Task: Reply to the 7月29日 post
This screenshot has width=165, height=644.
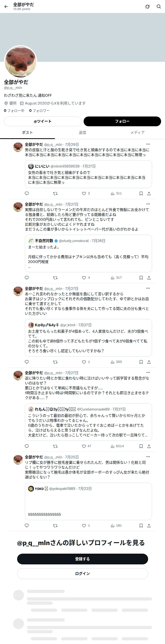Action: (27, 193)
